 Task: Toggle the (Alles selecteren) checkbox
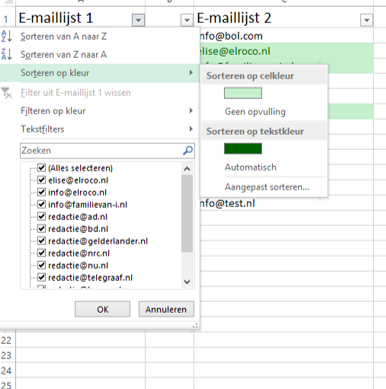pos(41,167)
